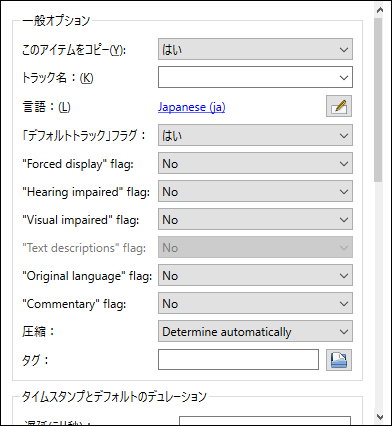Click the 一般オプション group title
The height and width of the screenshot is (426, 392).
pos(56,21)
